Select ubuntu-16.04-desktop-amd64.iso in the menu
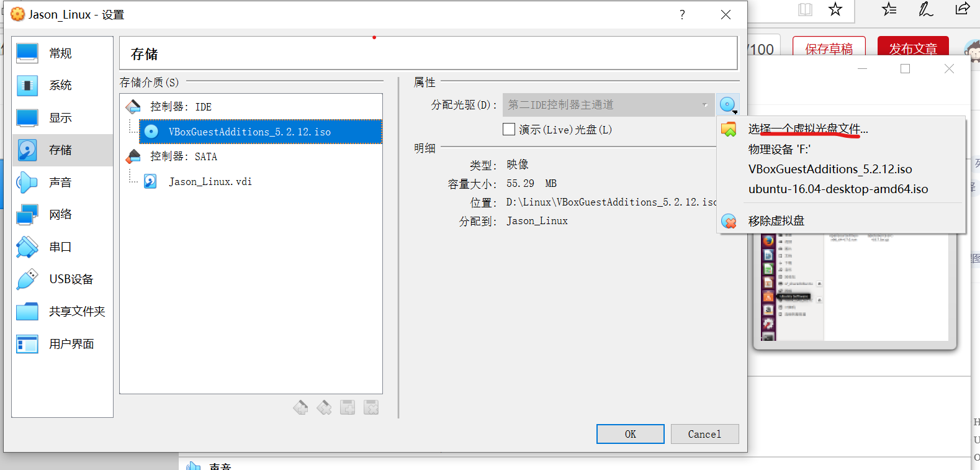 click(838, 189)
